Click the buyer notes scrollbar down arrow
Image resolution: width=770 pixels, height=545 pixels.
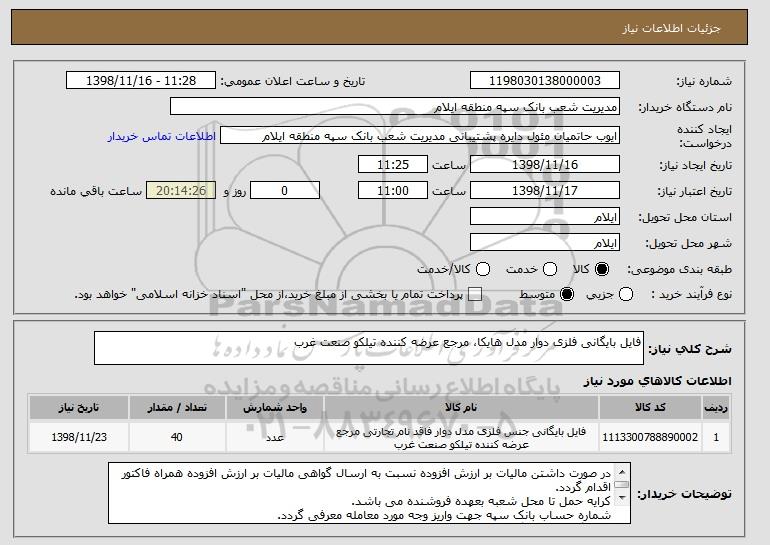[622, 497]
